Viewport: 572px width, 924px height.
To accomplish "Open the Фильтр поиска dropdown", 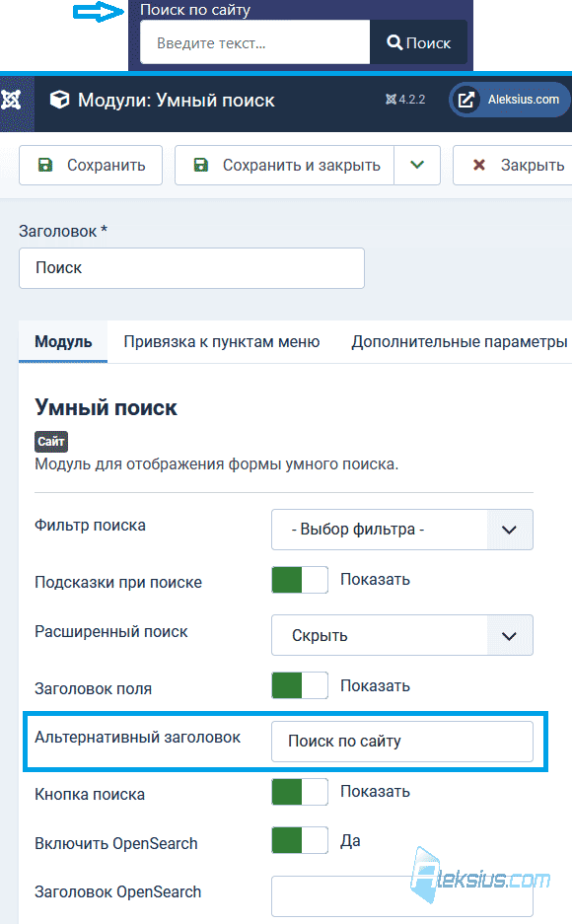I will click(x=401, y=530).
